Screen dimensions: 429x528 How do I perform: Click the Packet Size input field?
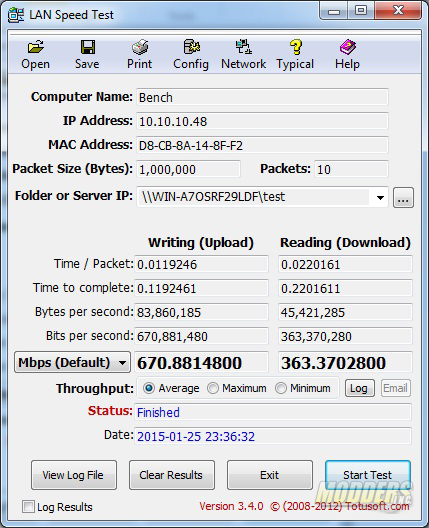point(188,169)
